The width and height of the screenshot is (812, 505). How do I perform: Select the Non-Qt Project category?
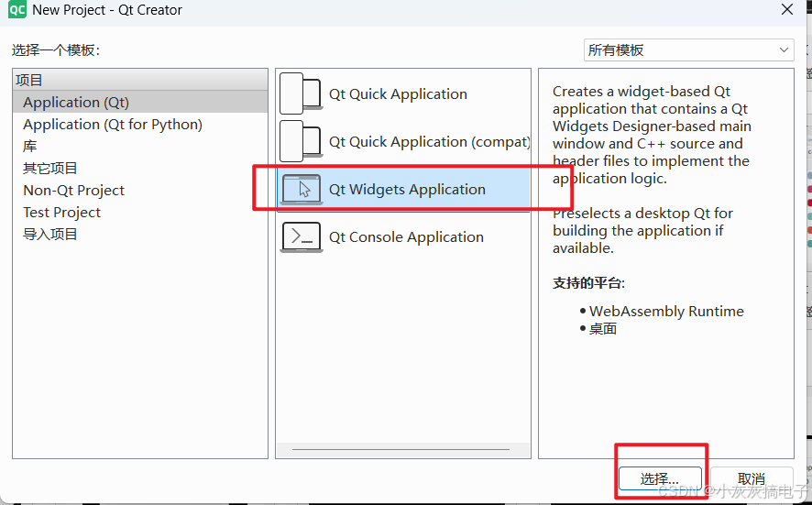click(140, 190)
